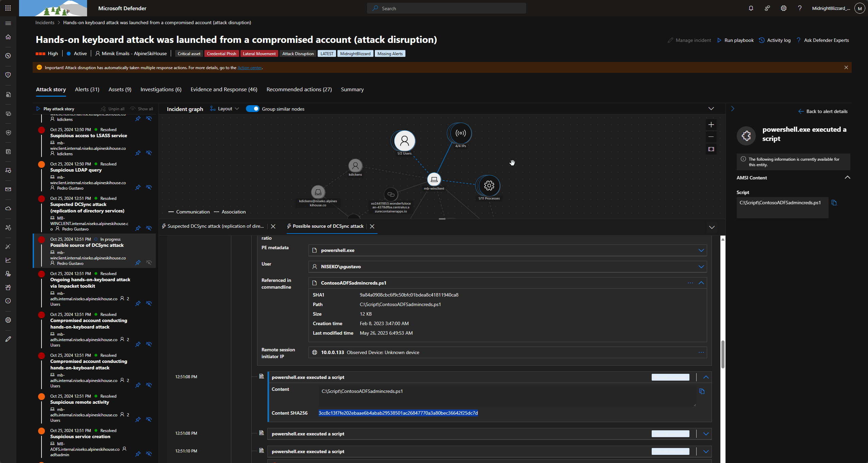Viewport: 868px width, 463px height.
Task: Open the settings gear in the top bar
Action: (x=783, y=8)
